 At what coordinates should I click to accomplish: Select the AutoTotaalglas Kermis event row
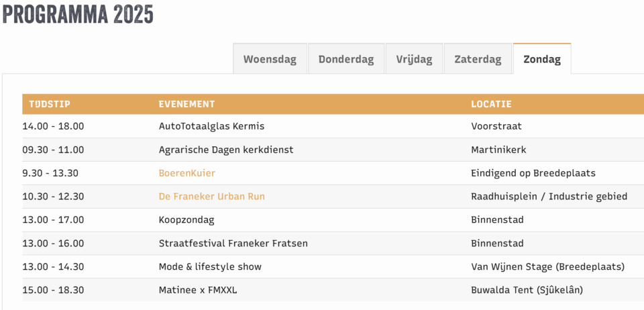[211, 126]
